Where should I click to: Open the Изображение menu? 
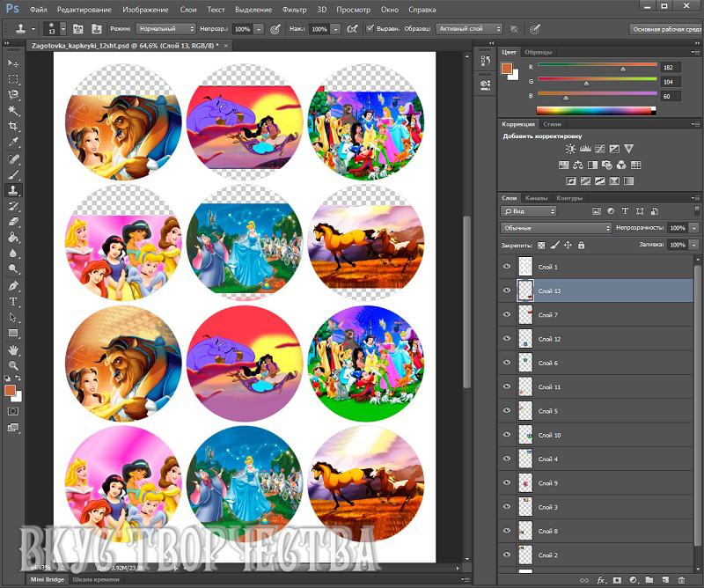tap(145, 10)
